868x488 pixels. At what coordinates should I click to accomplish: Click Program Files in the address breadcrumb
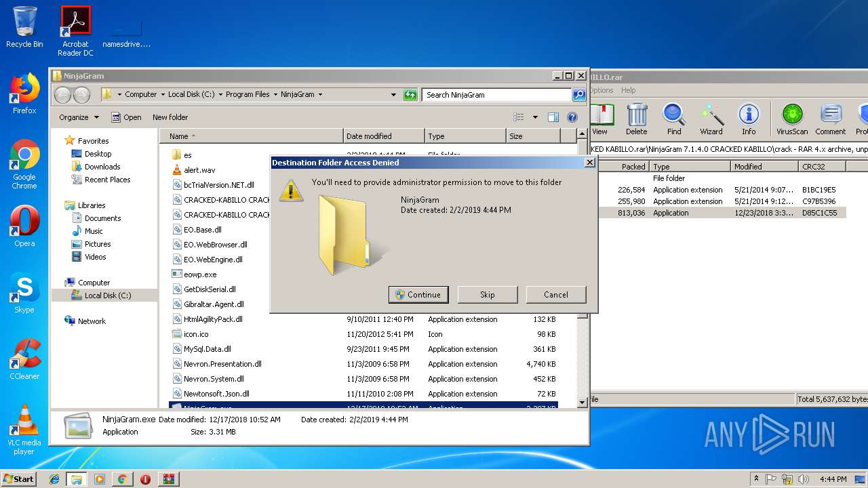coord(248,95)
